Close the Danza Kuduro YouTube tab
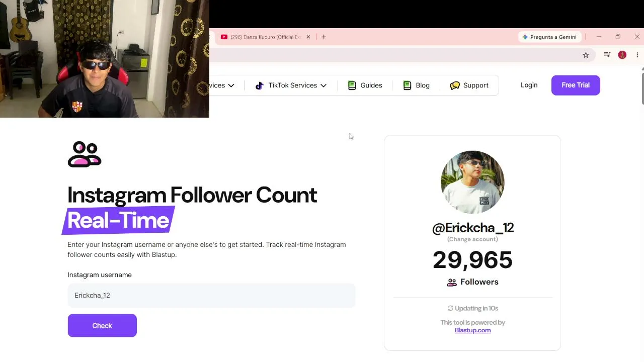Image resolution: width=644 pixels, height=362 pixels. [308, 37]
